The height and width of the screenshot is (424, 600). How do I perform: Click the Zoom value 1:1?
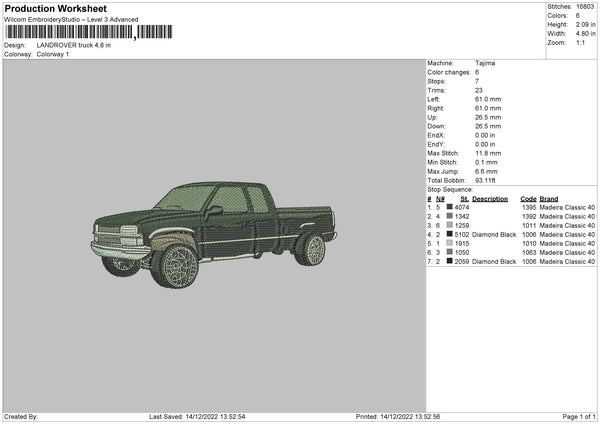pyautogui.click(x=580, y=42)
